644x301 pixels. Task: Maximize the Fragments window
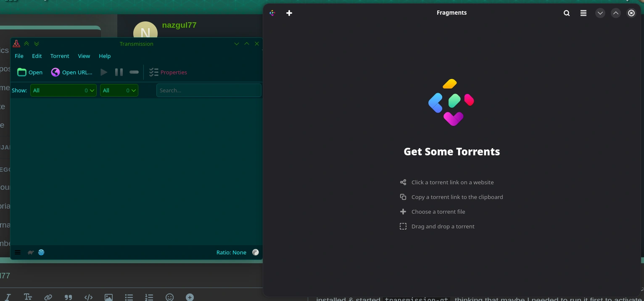click(616, 13)
